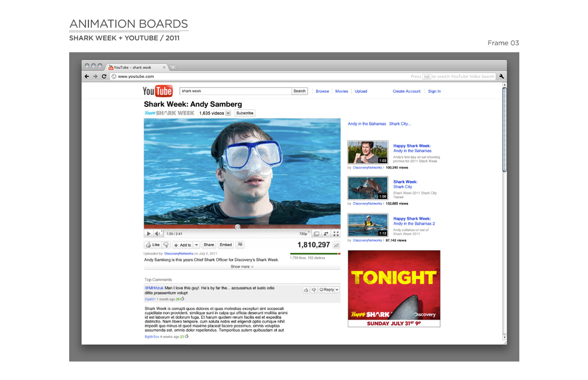
Task: Subscribe to the channel
Action: (245, 113)
